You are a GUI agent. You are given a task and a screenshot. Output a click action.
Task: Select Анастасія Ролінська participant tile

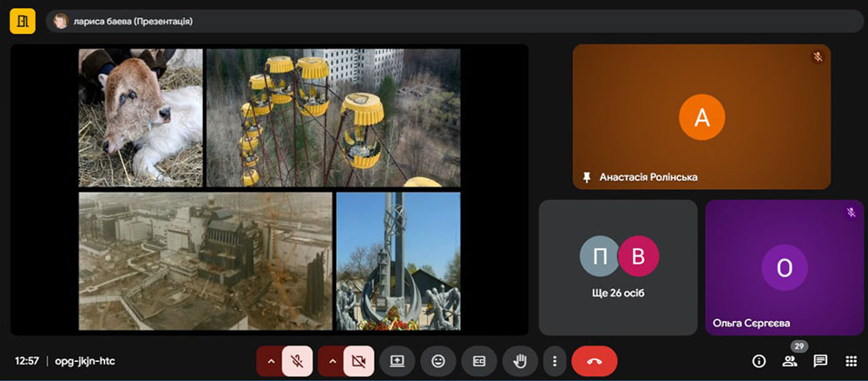(701, 116)
